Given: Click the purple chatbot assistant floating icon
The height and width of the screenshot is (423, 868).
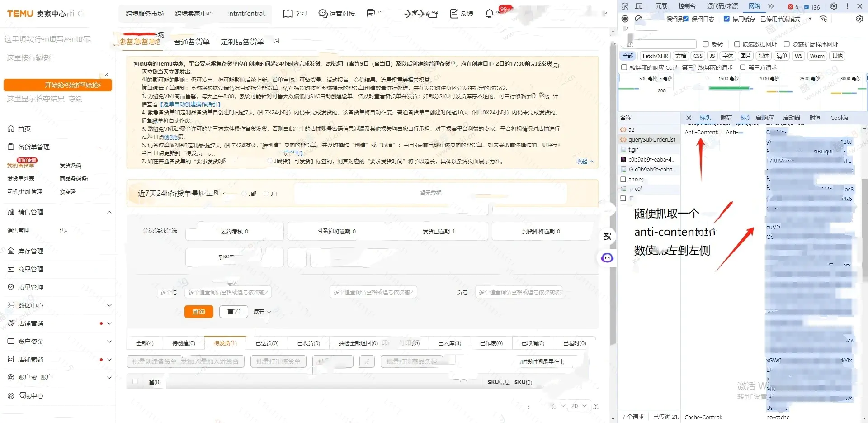Looking at the screenshot, I should coord(607,258).
